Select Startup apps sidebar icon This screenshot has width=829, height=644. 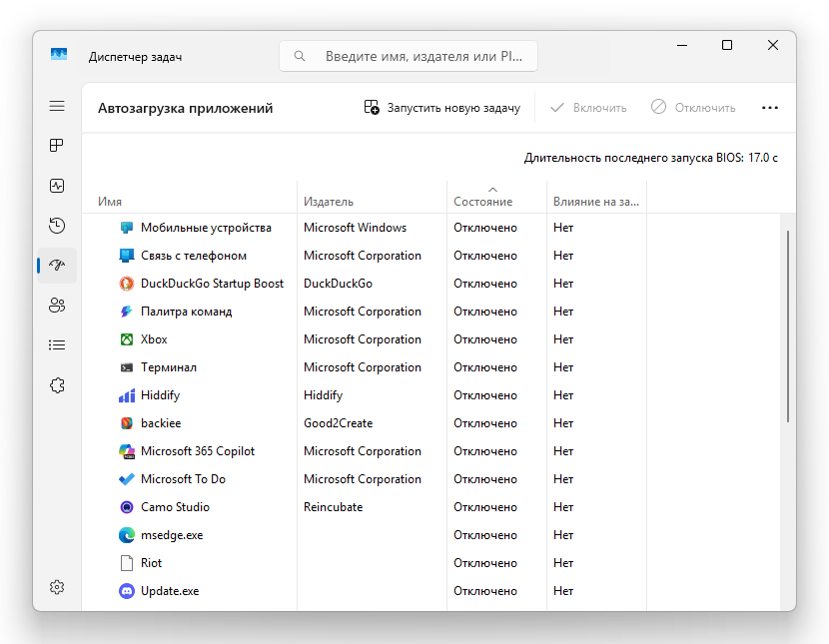click(x=57, y=265)
